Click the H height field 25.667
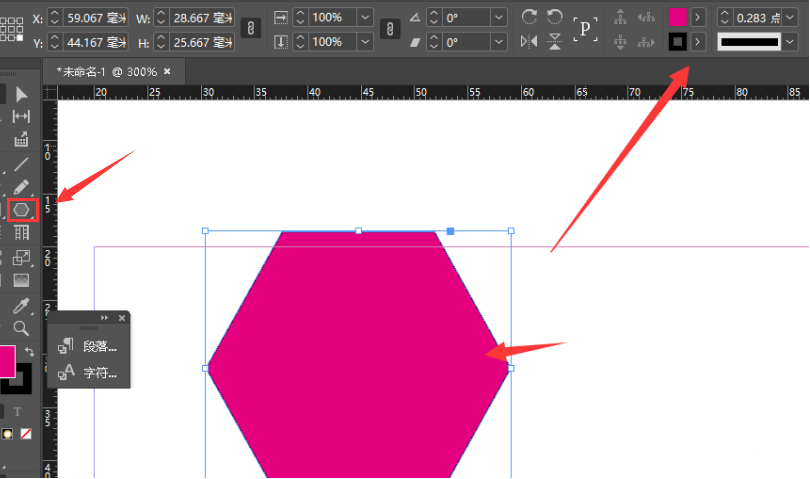Viewport: 810px width, 479px height. (202, 42)
